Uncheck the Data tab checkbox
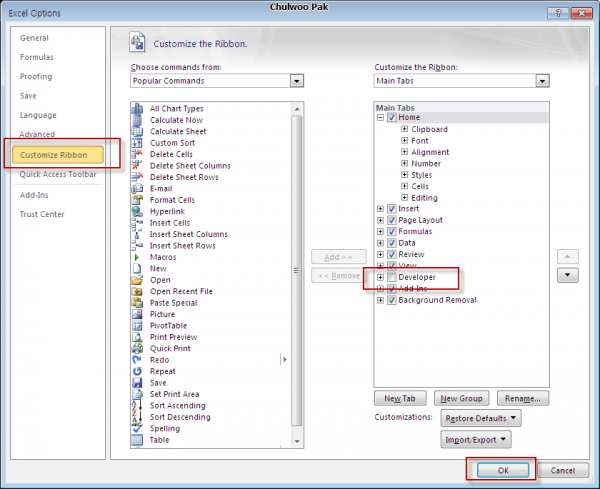The height and width of the screenshot is (489, 600). click(391, 243)
